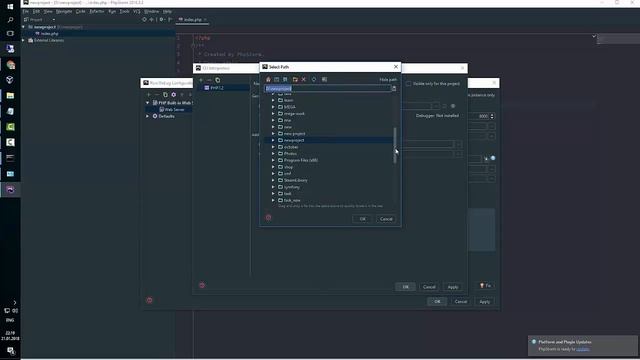Click the port number stepper arrows
The height and width of the screenshot is (360, 640).
coord(492,116)
